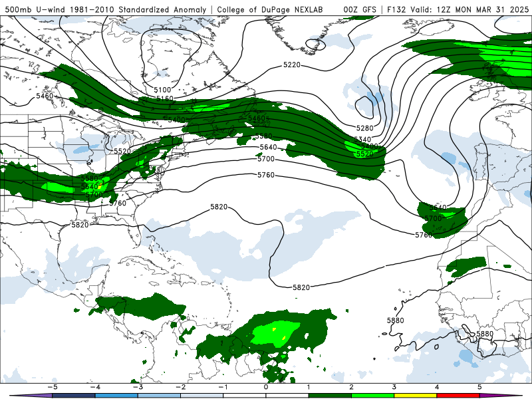Click the dark green 1-to-2 colorbar segment

tap(330, 396)
